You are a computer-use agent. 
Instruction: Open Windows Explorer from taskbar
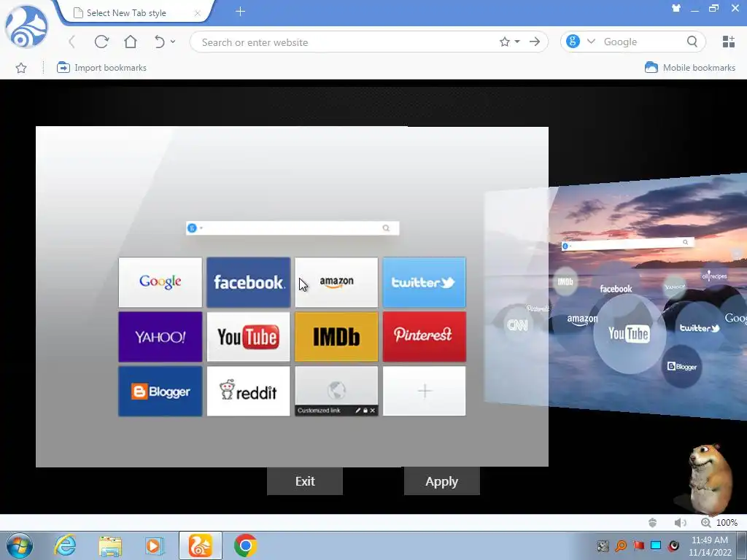click(x=110, y=545)
